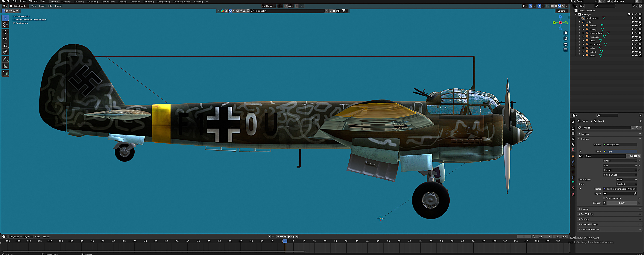Image resolution: width=644 pixels, height=255 pixels.
Task: Open the Window menu
Action: 33,1
